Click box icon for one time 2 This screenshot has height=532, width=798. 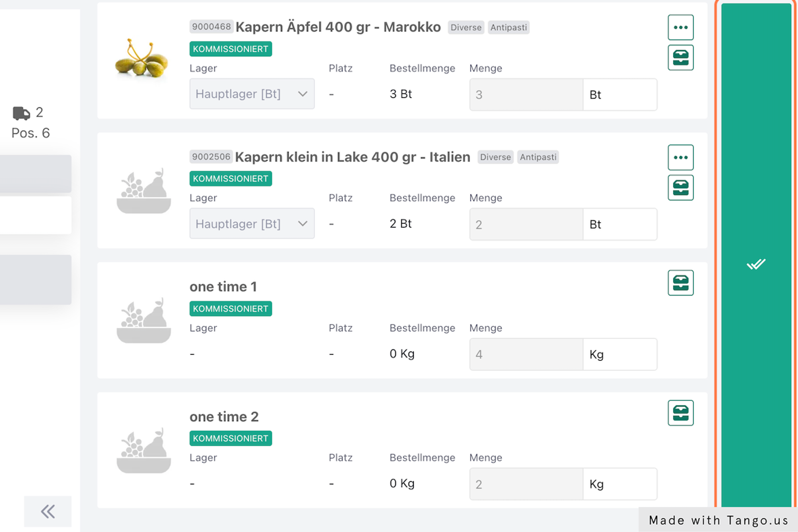[680, 413]
